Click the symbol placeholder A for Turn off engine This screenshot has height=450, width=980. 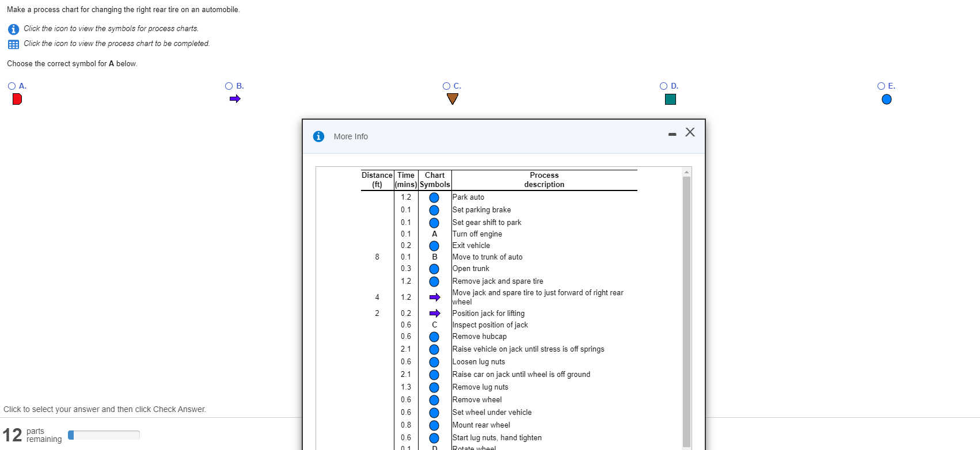click(x=434, y=234)
